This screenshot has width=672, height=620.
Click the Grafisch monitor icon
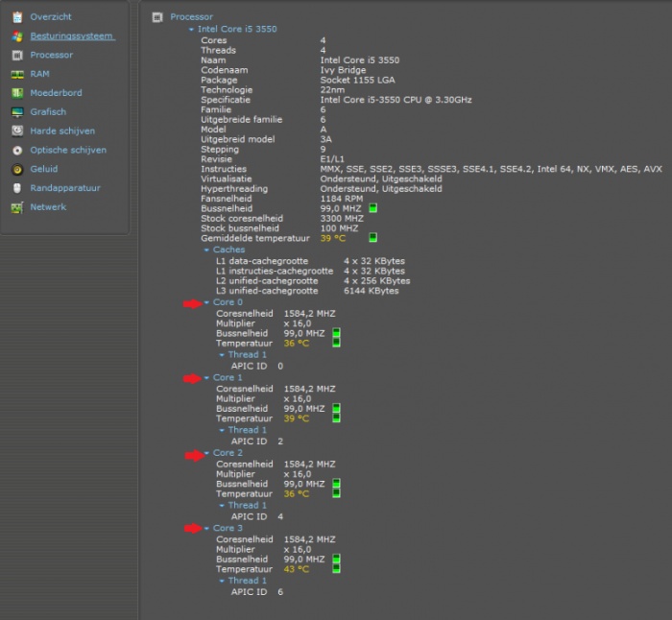(17, 112)
